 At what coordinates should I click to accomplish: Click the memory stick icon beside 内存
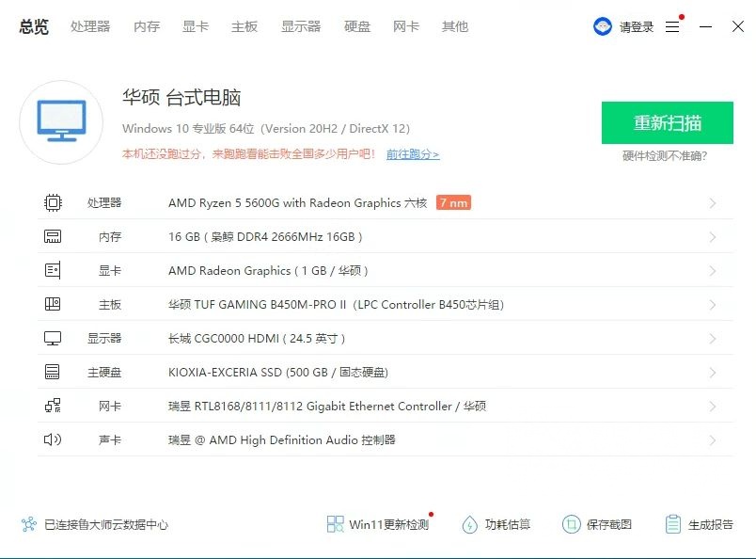54,235
